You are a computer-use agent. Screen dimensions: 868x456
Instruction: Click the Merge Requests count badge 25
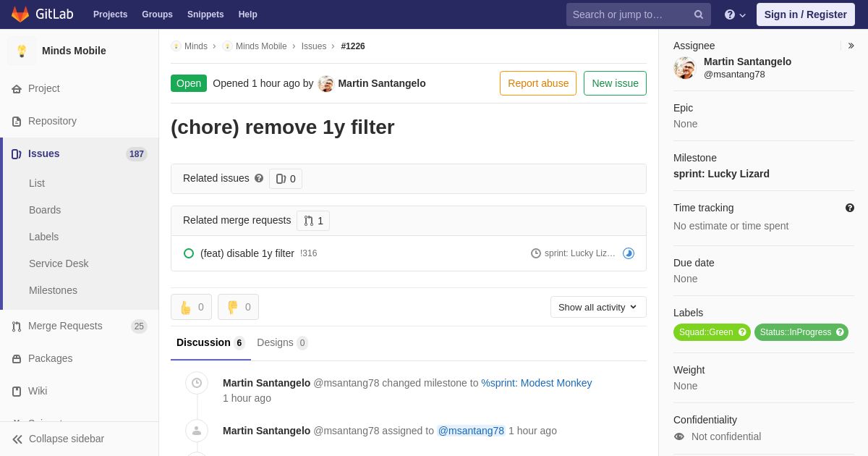(139, 326)
